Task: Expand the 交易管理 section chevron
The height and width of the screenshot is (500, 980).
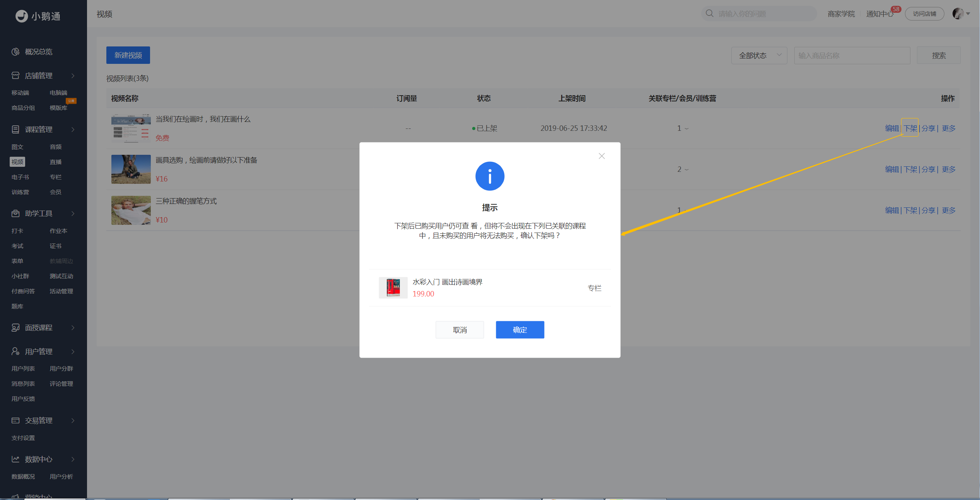Action: (73, 420)
